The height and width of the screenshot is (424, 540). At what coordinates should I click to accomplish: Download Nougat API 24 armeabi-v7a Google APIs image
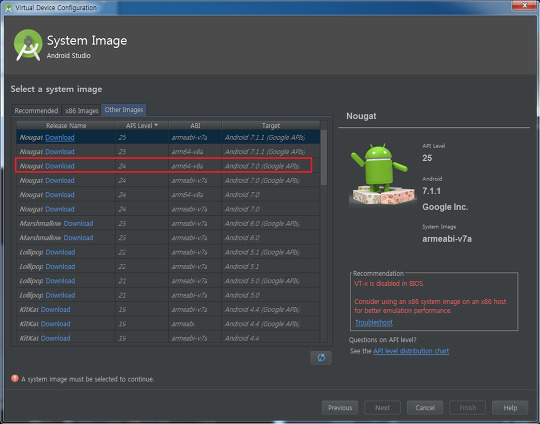pos(60,180)
